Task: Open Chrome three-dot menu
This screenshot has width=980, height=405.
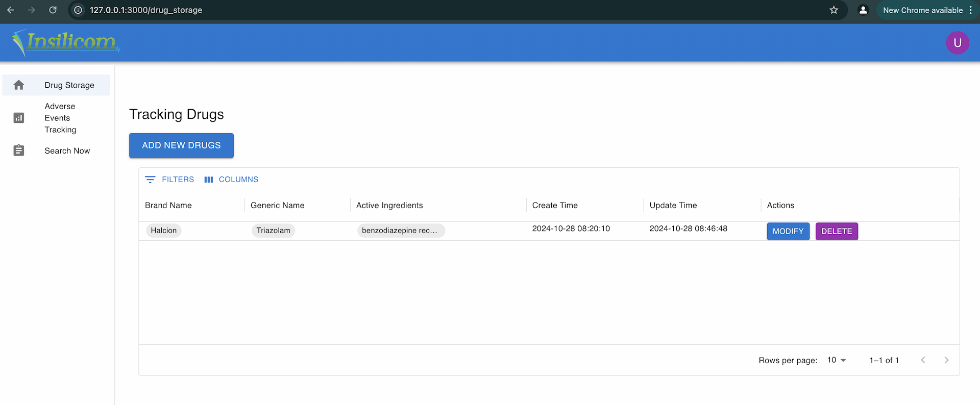Action: pos(970,10)
